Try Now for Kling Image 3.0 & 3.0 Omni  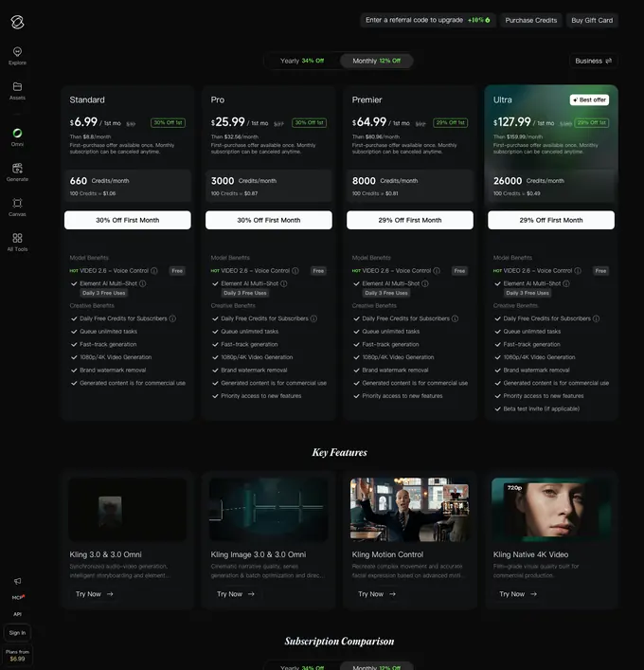[235, 594]
